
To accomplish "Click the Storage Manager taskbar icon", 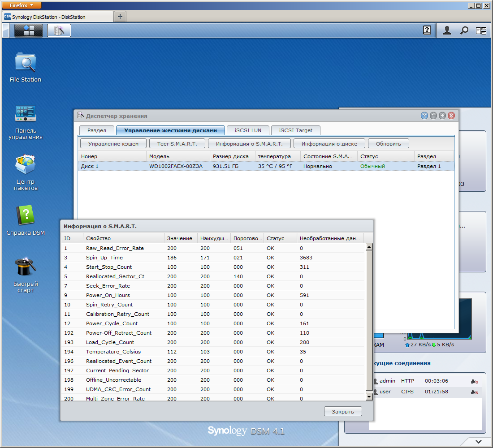I will click(59, 30).
